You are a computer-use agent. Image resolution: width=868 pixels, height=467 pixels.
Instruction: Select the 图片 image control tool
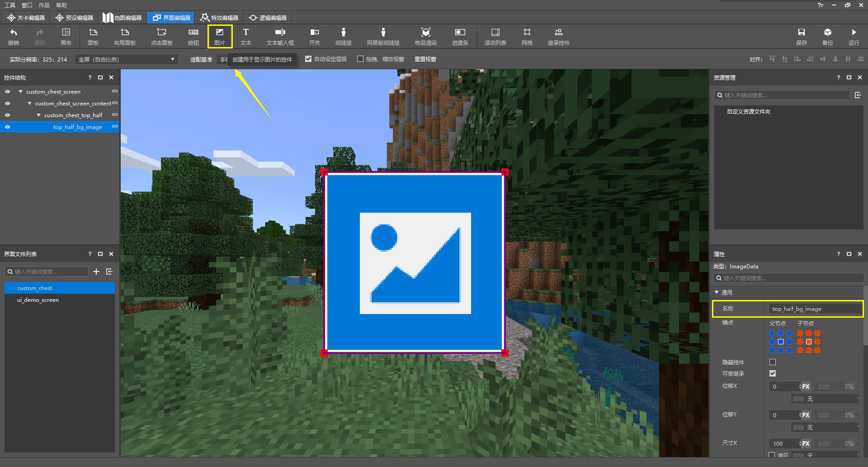click(220, 37)
